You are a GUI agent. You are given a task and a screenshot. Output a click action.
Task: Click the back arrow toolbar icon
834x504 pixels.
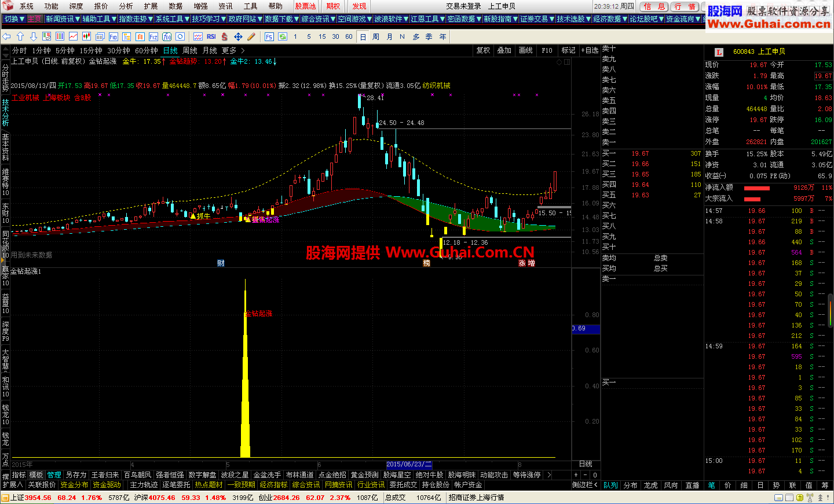click(7, 36)
